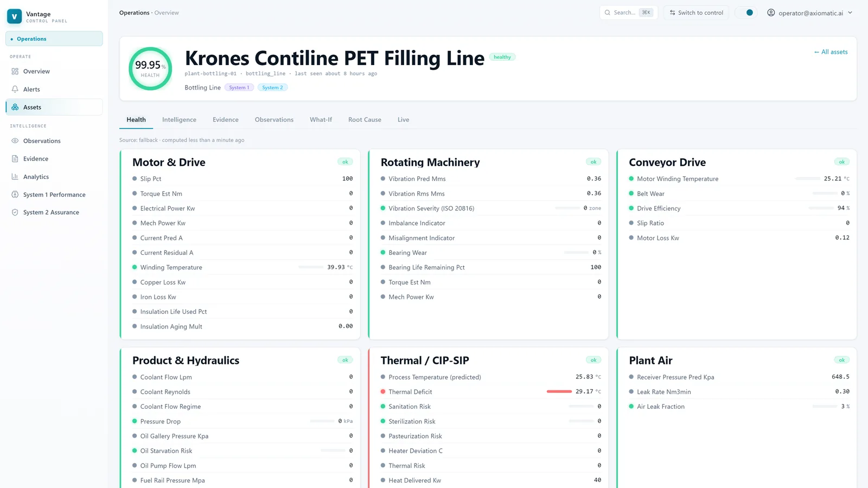Click the Search input field
Image resolution: width=868 pixels, height=488 pixels.
pyautogui.click(x=629, y=12)
